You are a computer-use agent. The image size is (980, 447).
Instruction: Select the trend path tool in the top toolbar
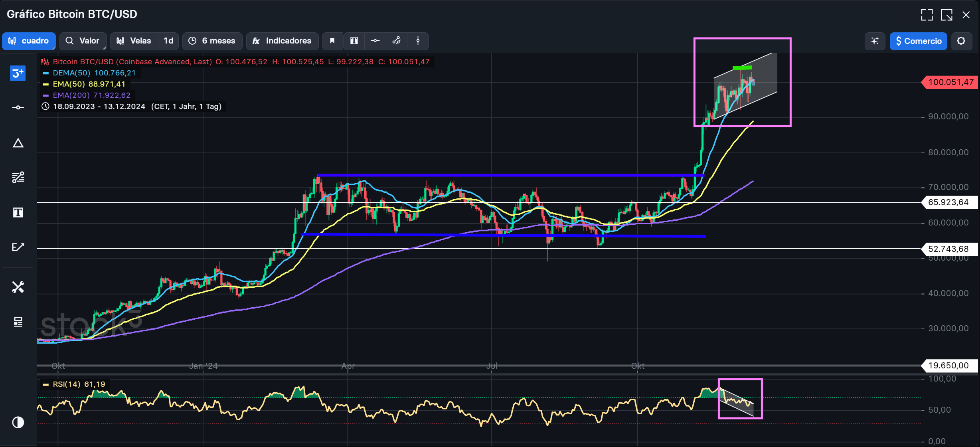[397, 41]
